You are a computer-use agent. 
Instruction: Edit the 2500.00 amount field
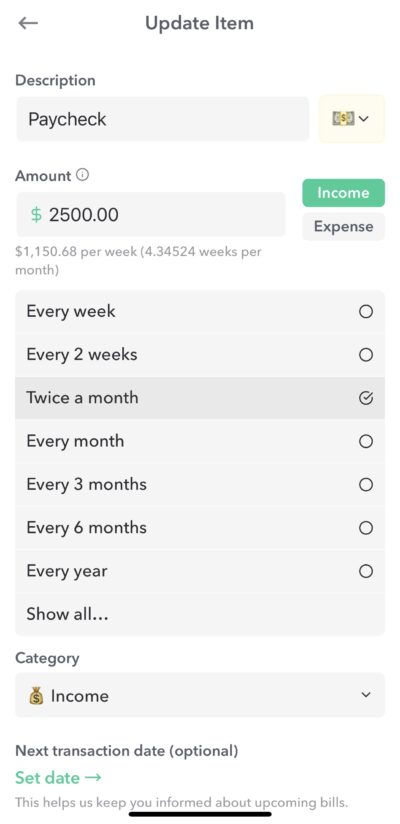click(x=151, y=214)
